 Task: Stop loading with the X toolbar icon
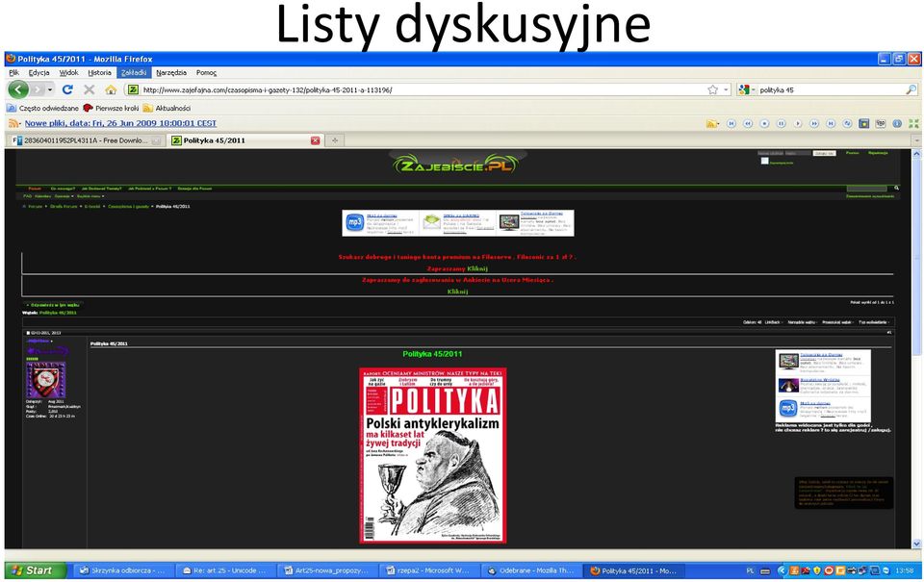pos(89,89)
